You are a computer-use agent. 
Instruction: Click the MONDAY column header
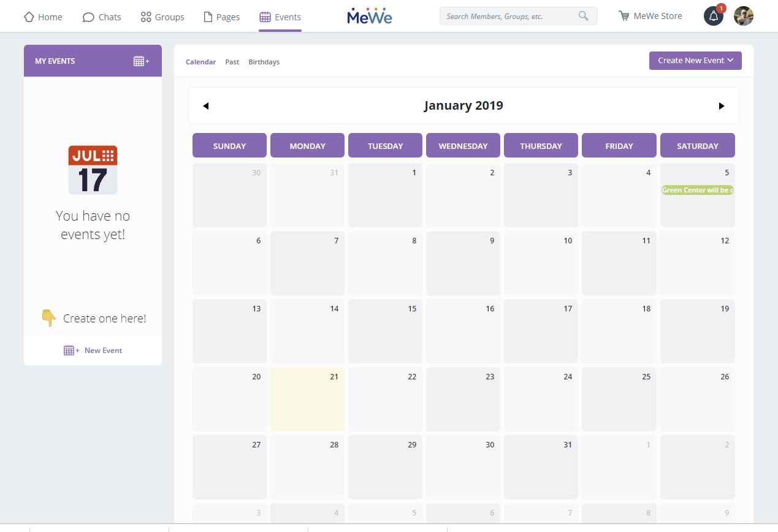point(307,145)
